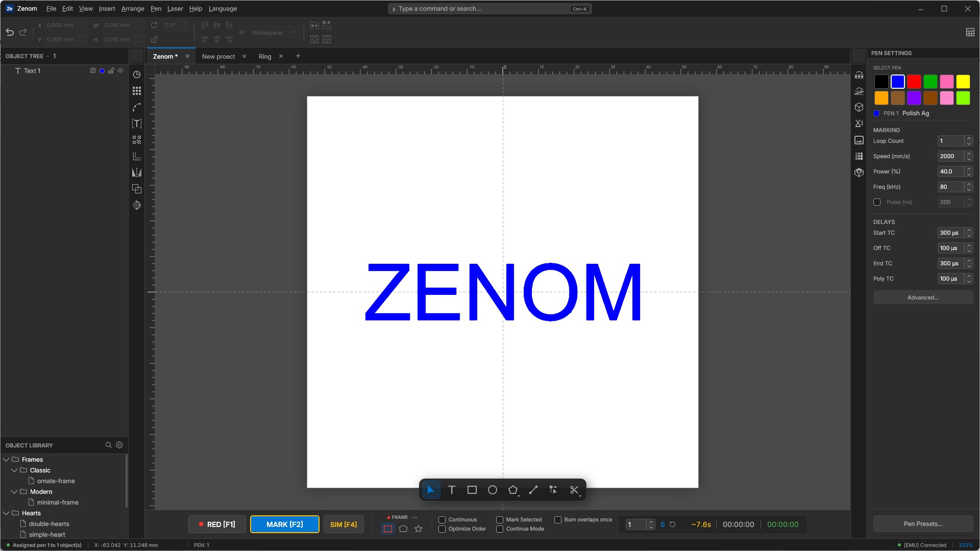Viewport: 980px width, 551px height.
Task: Increase the Loop Count stepper
Action: 969,138
